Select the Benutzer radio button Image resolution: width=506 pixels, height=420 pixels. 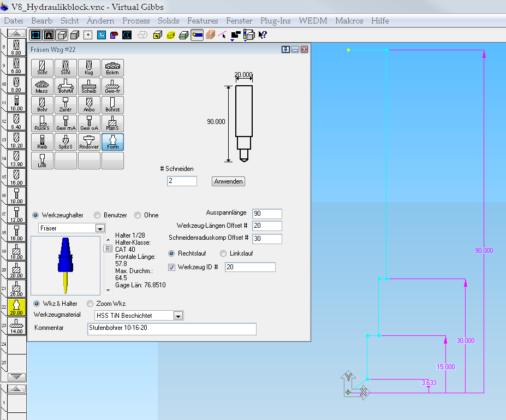click(97, 215)
